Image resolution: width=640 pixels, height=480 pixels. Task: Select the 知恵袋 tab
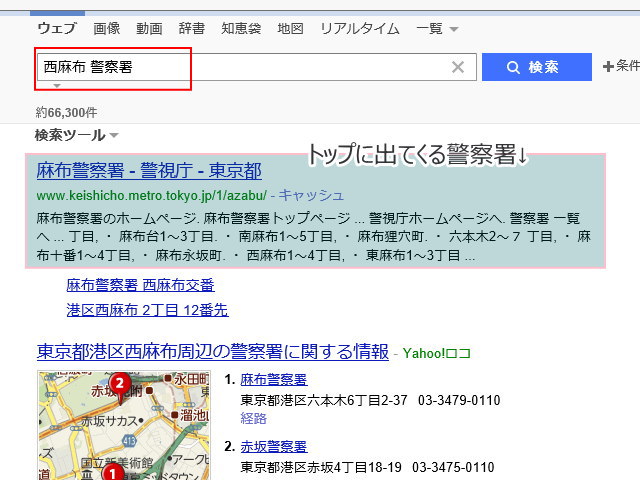[x=241, y=29]
